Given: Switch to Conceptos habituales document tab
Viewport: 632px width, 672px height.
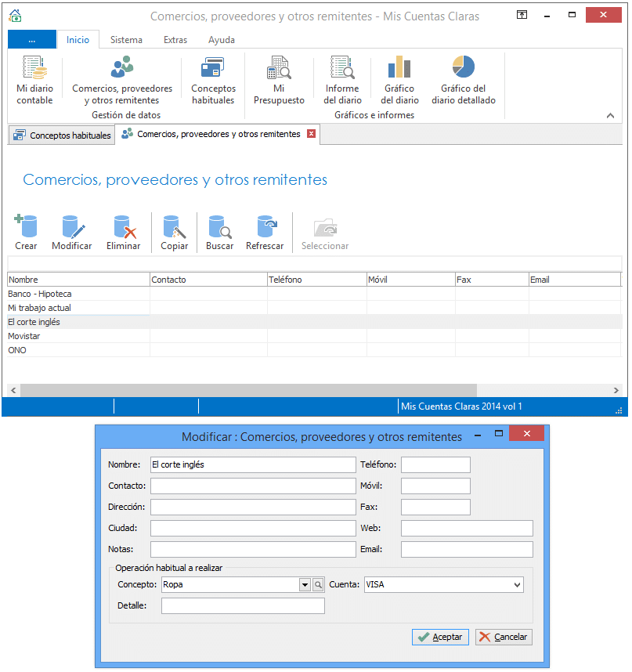Looking at the screenshot, I should pyautogui.click(x=62, y=135).
